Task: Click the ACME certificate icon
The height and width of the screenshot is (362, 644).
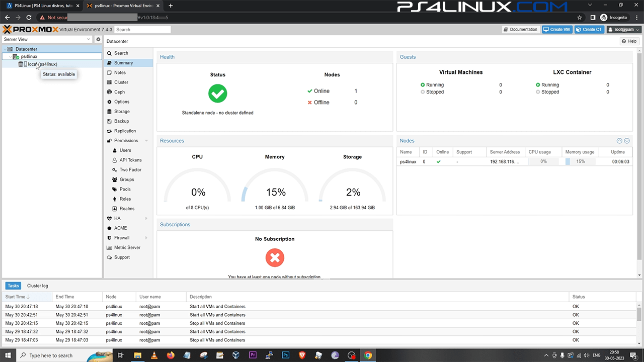Action: click(x=109, y=228)
